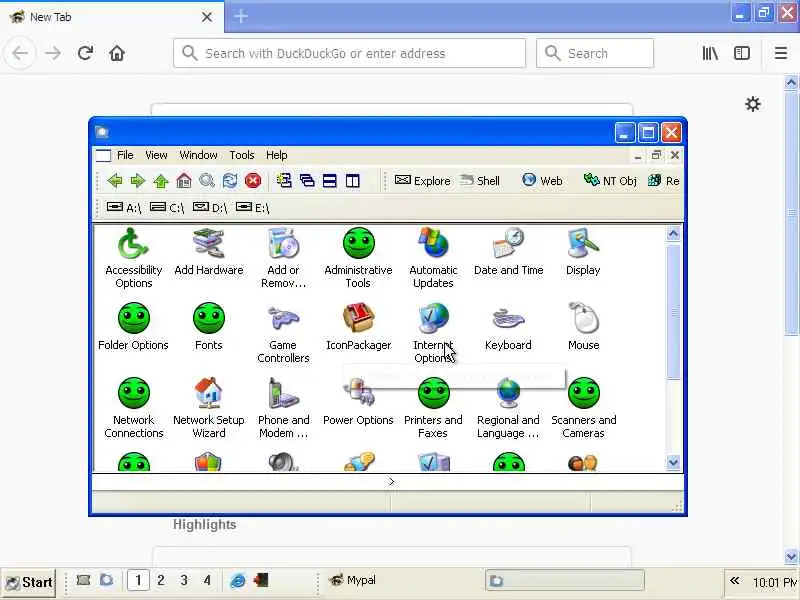800x600 pixels.
Task: Open new tab settings gear
Action: (753, 105)
